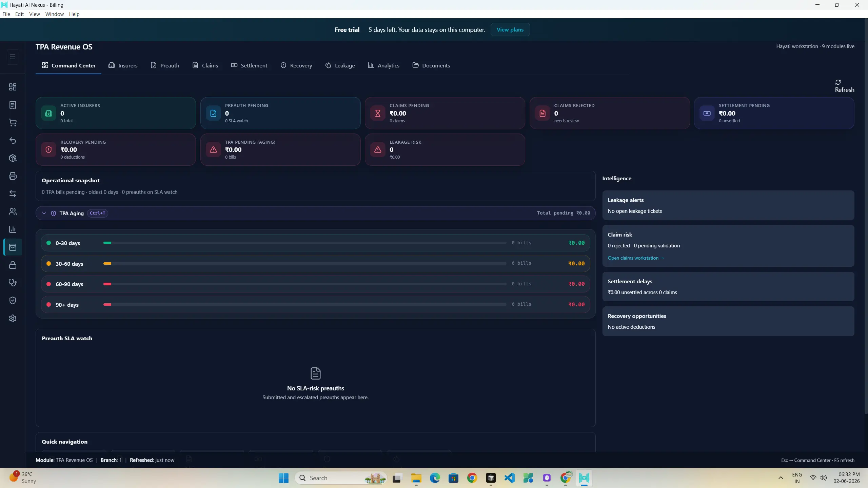The image size is (868, 488).
Task: Click the Recovery opportunities card
Action: [x=728, y=321]
